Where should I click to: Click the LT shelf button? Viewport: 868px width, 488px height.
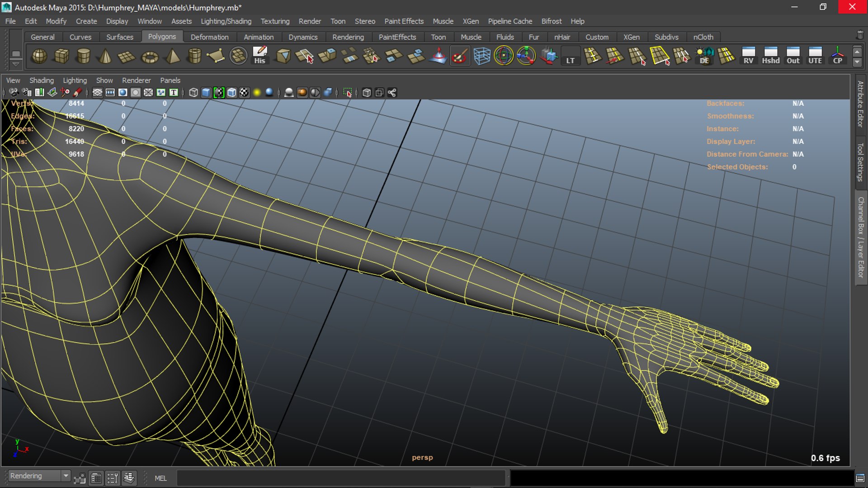point(571,56)
